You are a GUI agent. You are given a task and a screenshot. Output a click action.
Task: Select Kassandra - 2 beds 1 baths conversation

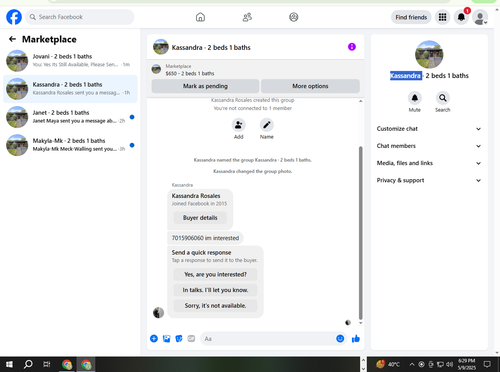click(70, 89)
